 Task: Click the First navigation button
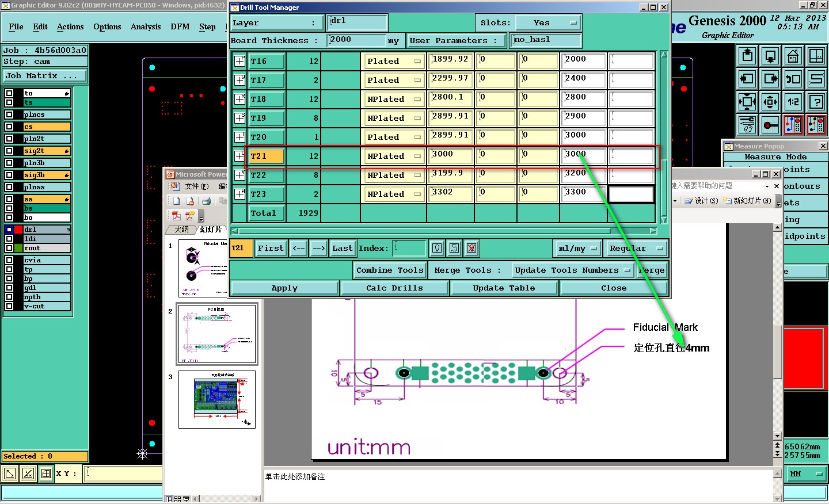point(271,249)
